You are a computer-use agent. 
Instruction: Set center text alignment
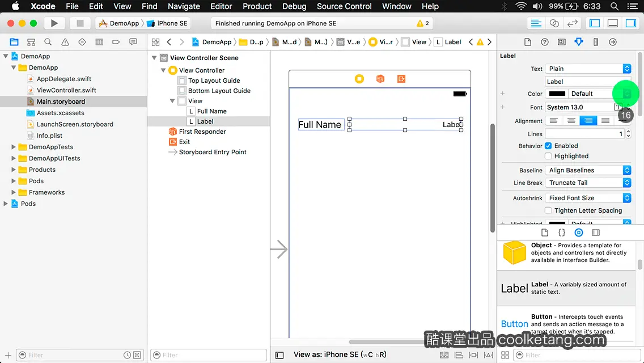[571, 121]
